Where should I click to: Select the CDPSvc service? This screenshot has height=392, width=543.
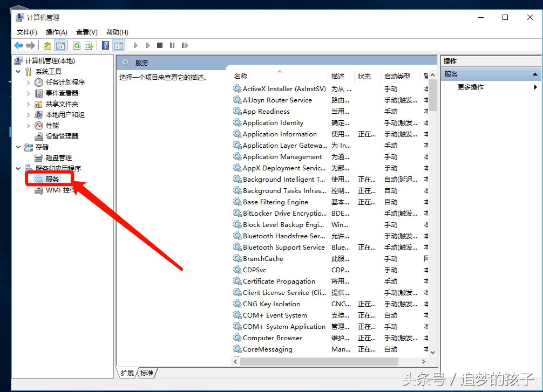330,270
